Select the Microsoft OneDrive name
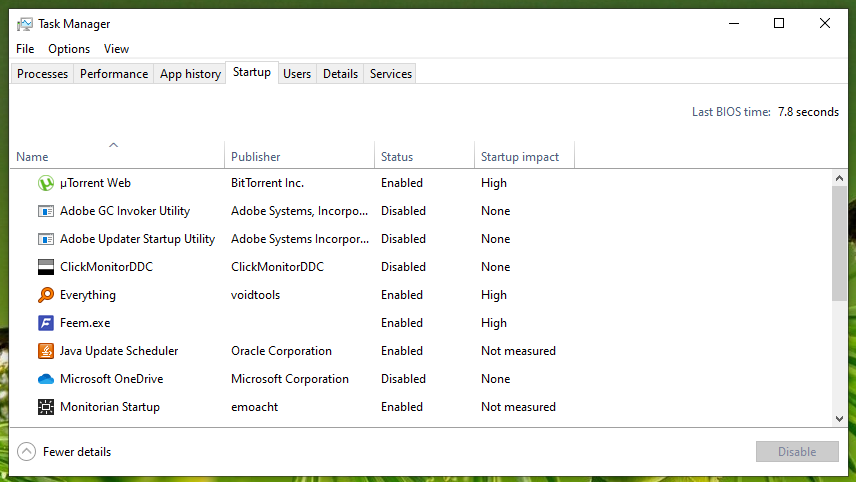This screenshot has height=482, width=856. pyautogui.click(x=111, y=379)
